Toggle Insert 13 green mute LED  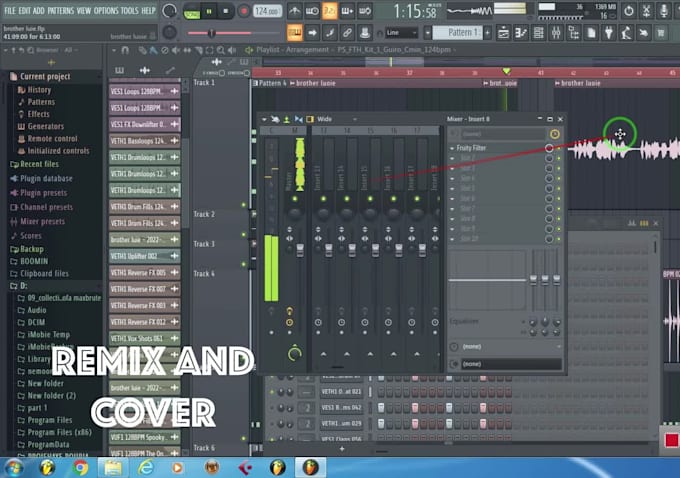click(x=323, y=199)
